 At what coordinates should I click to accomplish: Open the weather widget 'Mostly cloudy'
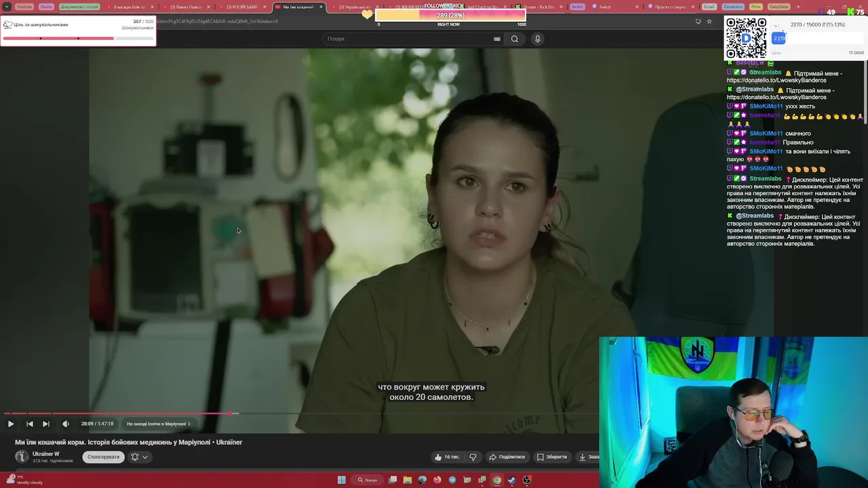coord(24,480)
